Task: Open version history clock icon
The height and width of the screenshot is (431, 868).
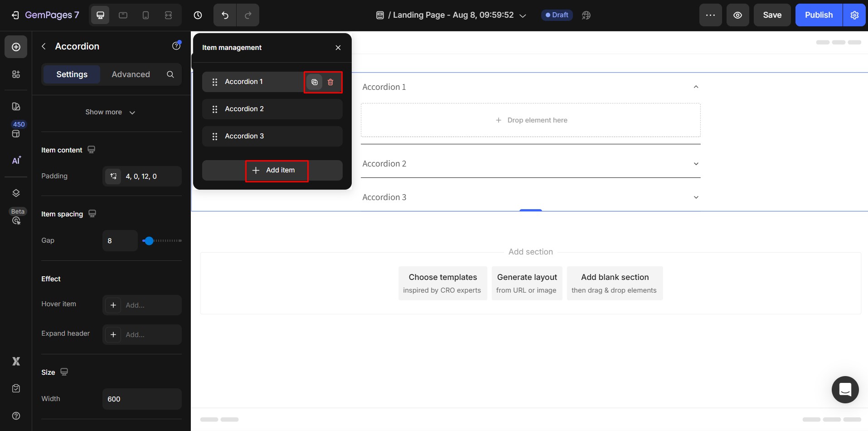Action: [198, 15]
